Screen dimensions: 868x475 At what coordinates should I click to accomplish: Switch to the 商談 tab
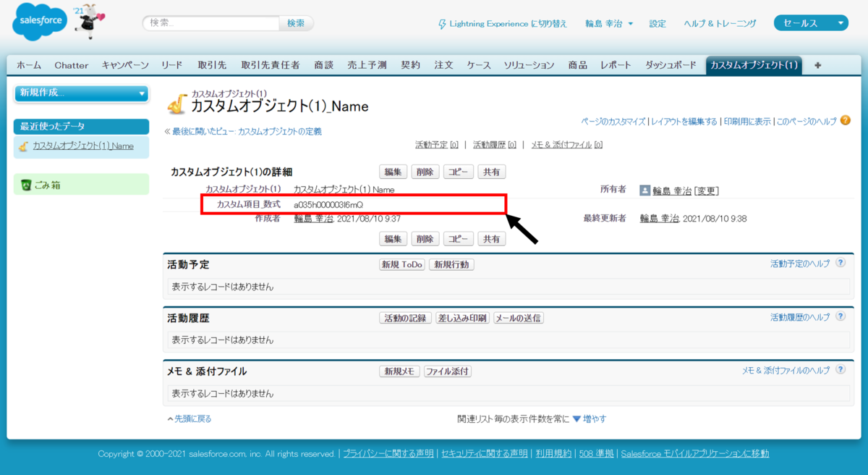(324, 65)
